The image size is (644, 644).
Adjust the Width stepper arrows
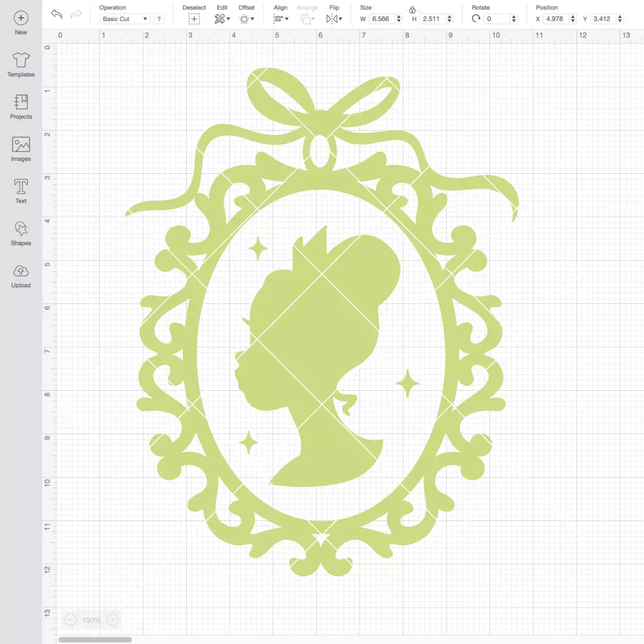399,19
